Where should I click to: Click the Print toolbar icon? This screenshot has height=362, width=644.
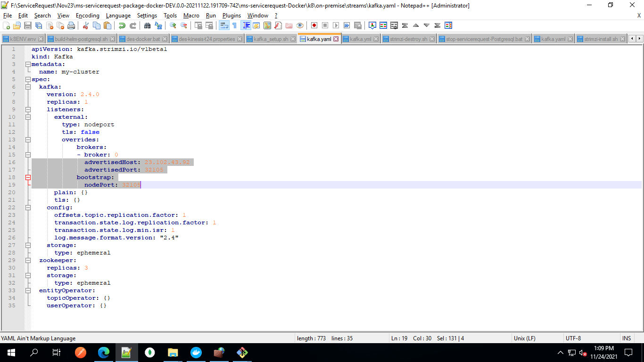[71, 25]
